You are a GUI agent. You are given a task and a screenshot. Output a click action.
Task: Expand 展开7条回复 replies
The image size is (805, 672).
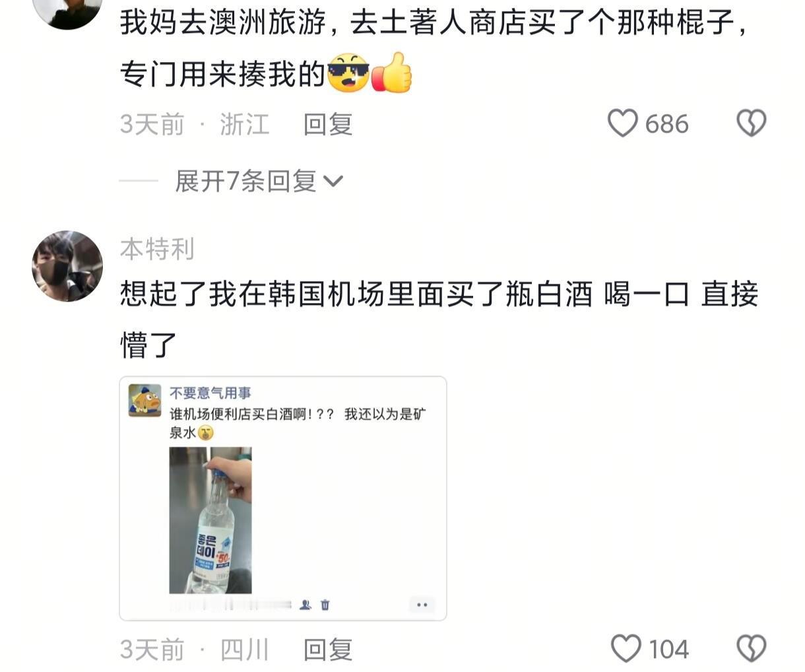[x=259, y=181]
